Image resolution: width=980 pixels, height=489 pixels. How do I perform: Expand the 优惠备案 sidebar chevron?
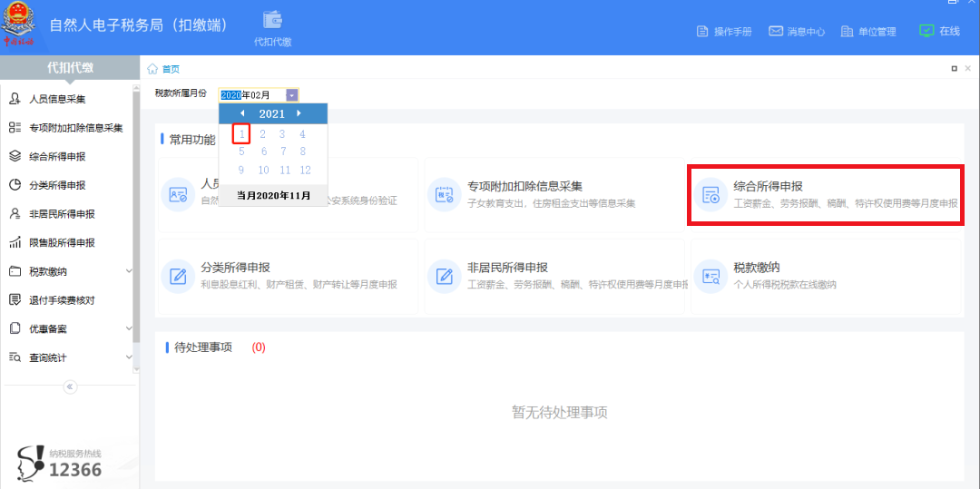point(129,328)
